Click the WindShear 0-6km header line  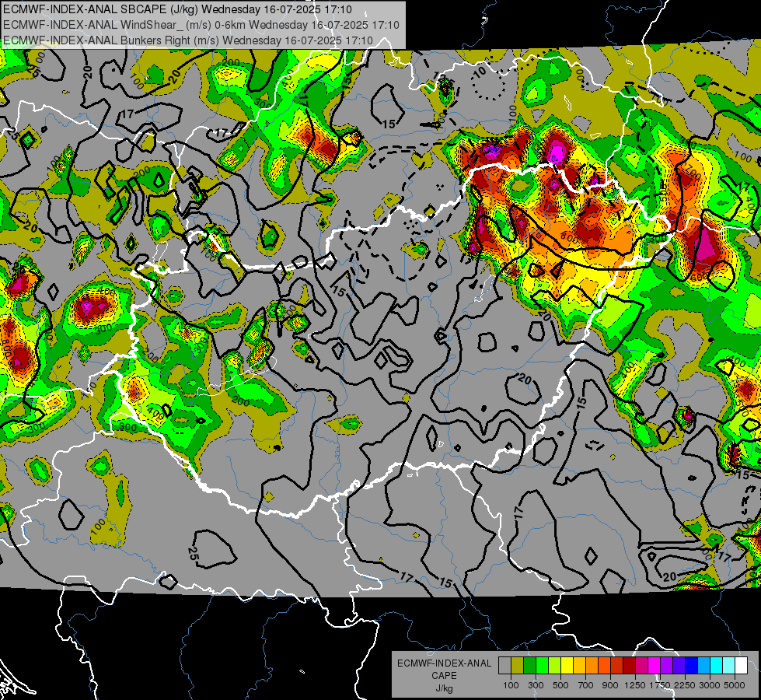click(x=201, y=25)
